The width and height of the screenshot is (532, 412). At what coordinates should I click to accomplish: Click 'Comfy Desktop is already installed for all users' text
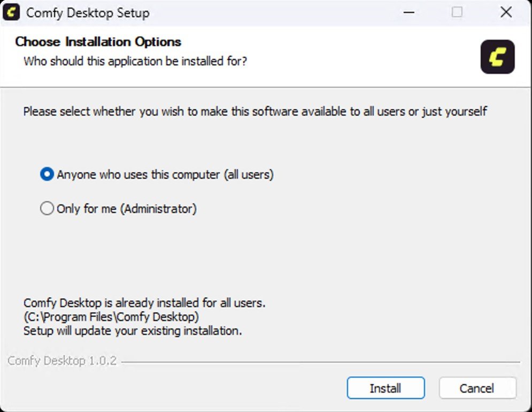(x=144, y=303)
